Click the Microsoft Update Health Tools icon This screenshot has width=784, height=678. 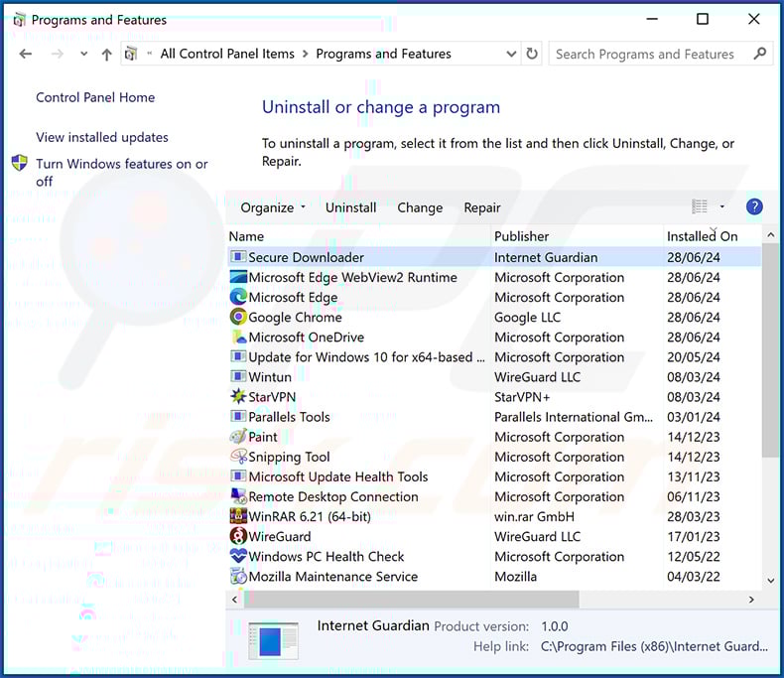tap(238, 476)
